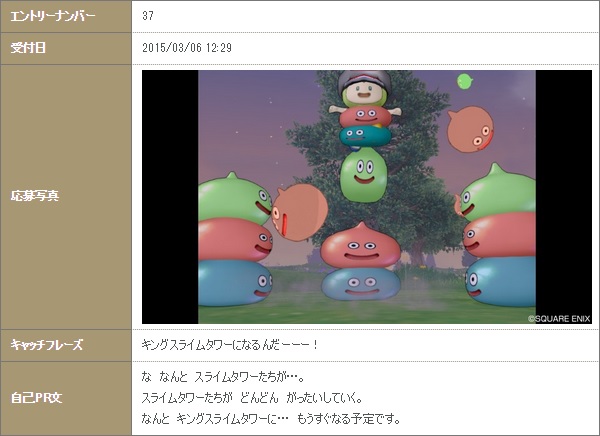Click the line ending がったいしていく。
Screen dimensions: 600x436
(x=252, y=398)
